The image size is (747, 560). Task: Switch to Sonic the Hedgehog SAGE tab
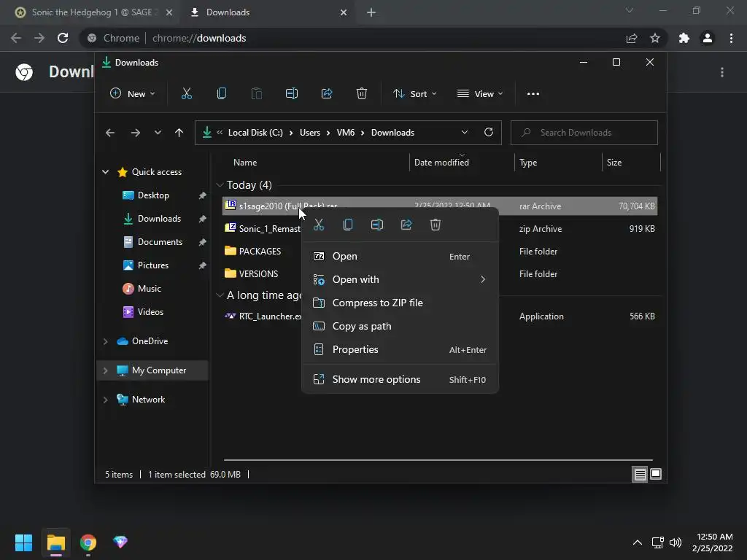pyautogui.click(x=93, y=12)
